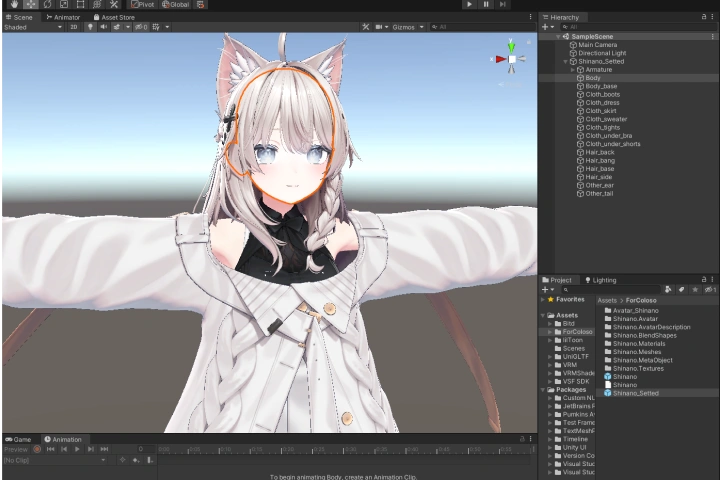Screen dimensions: 720x480
Task: Select the Hand tool in the toolbar
Action: click(x=14, y=4)
